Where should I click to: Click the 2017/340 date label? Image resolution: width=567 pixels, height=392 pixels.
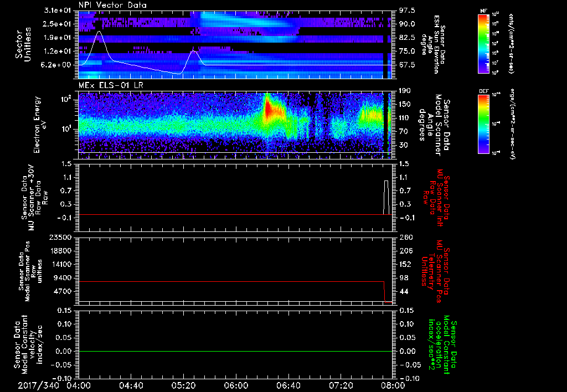pos(38,385)
